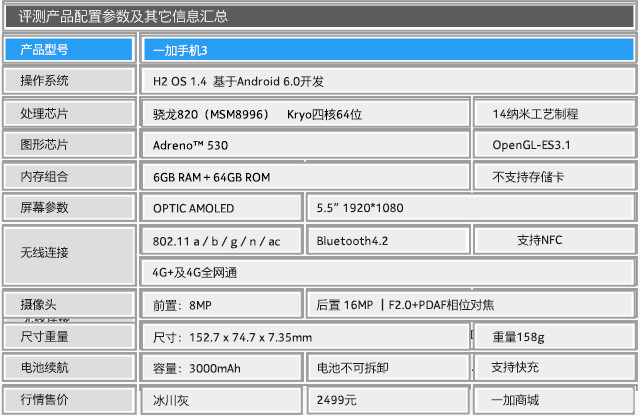
Task: Click the OpenGL-ES3.1 cell
Action: coord(553,145)
